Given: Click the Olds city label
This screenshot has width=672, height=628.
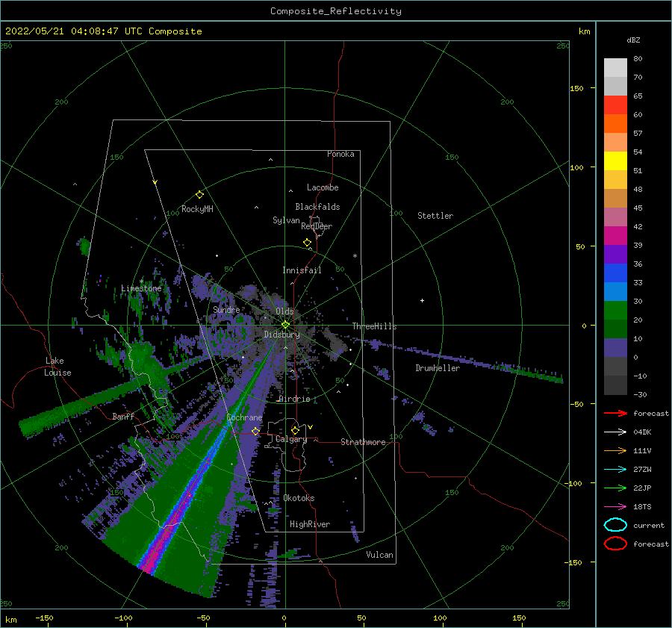Looking at the screenshot, I should coord(284,311).
